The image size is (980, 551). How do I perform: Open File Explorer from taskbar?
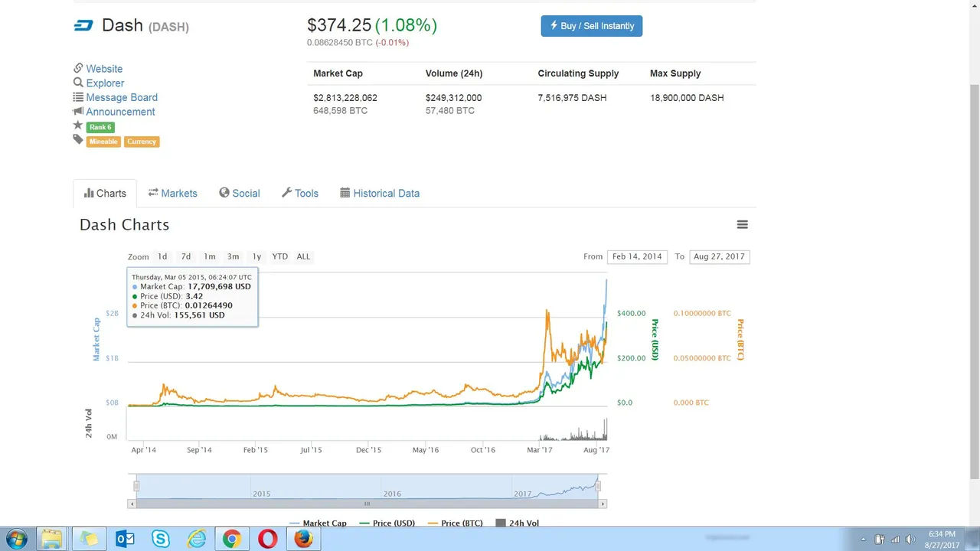(x=51, y=539)
